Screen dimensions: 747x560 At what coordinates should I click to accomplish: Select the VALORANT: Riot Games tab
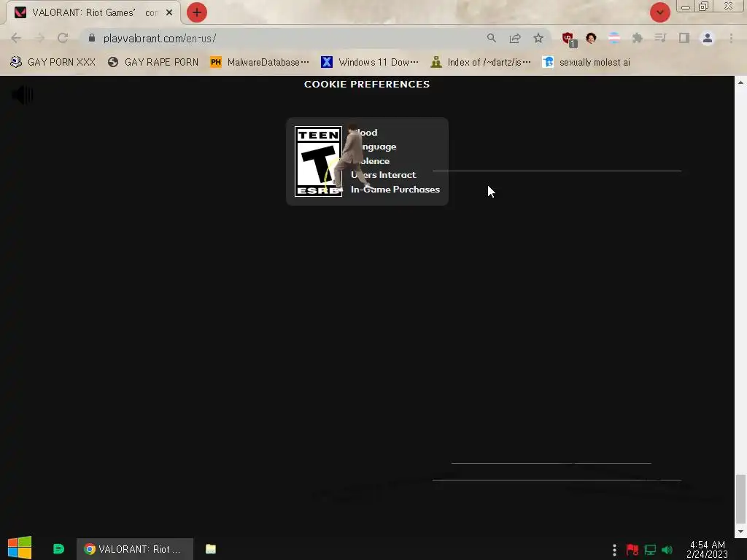tap(93, 13)
